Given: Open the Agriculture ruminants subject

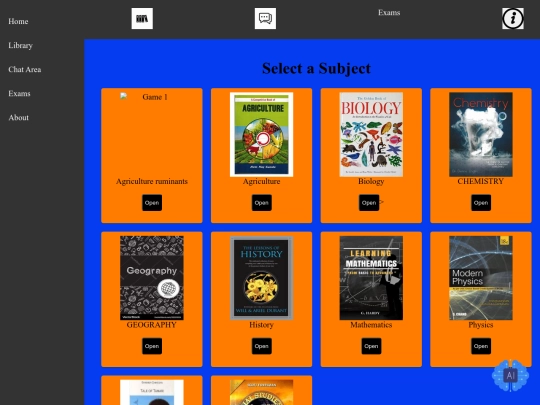Looking at the screenshot, I should pyautogui.click(x=152, y=203).
